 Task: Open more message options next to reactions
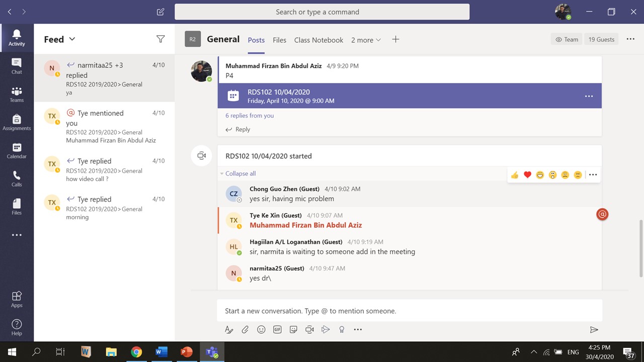tap(593, 175)
